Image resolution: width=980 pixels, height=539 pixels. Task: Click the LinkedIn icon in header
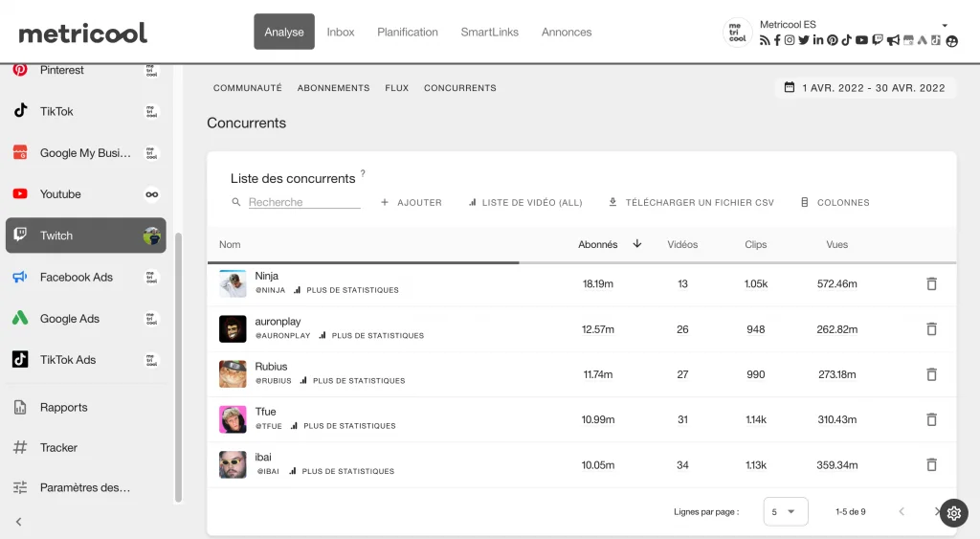coord(818,40)
